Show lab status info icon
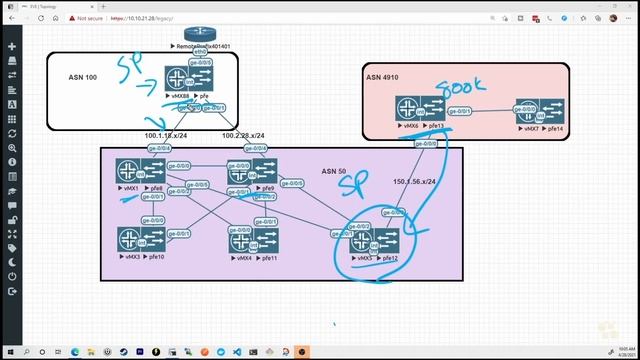Screen dimensions: 640x360 click(12, 162)
